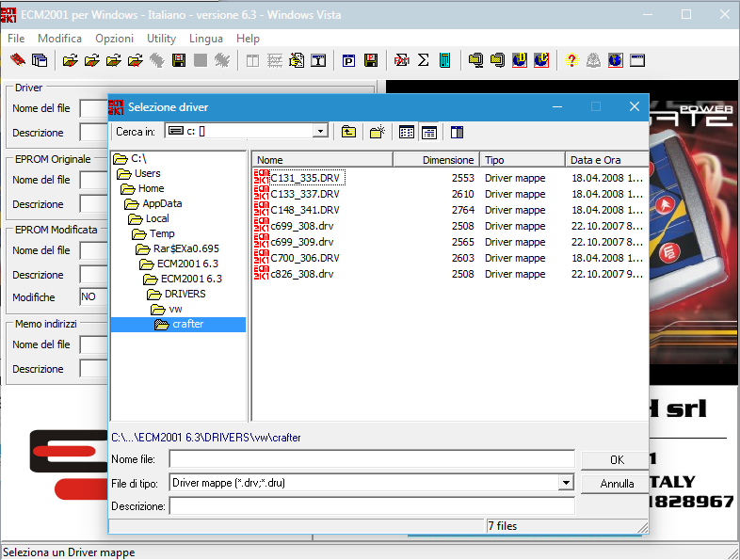This screenshot has height=560, width=740.
Task: Click the blue P icon in the toolbar
Action: click(x=348, y=60)
